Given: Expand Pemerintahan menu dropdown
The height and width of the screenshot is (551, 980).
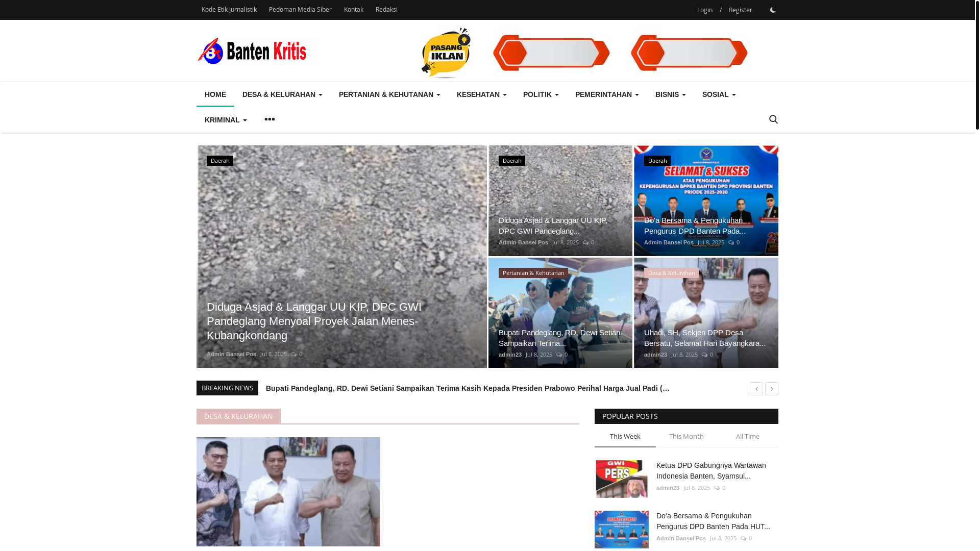Looking at the screenshot, I should click(x=607, y=94).
